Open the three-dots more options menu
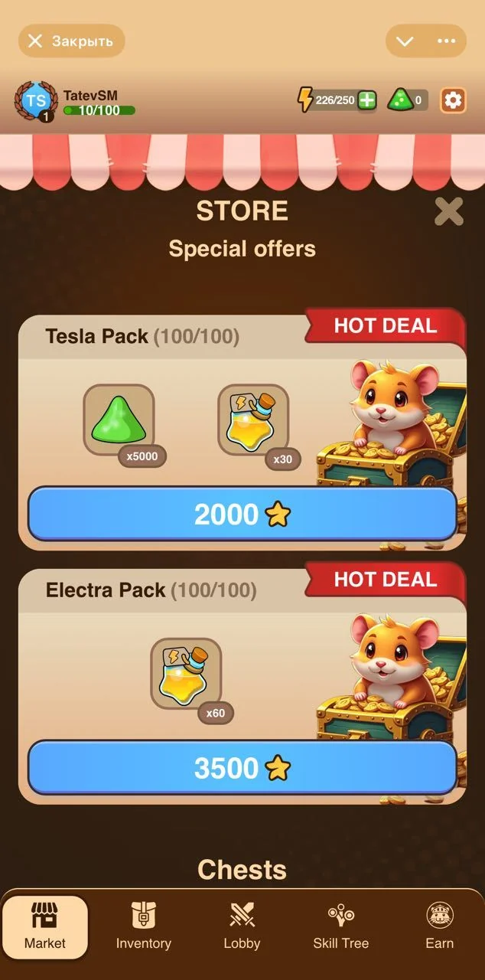 point(446,41)
